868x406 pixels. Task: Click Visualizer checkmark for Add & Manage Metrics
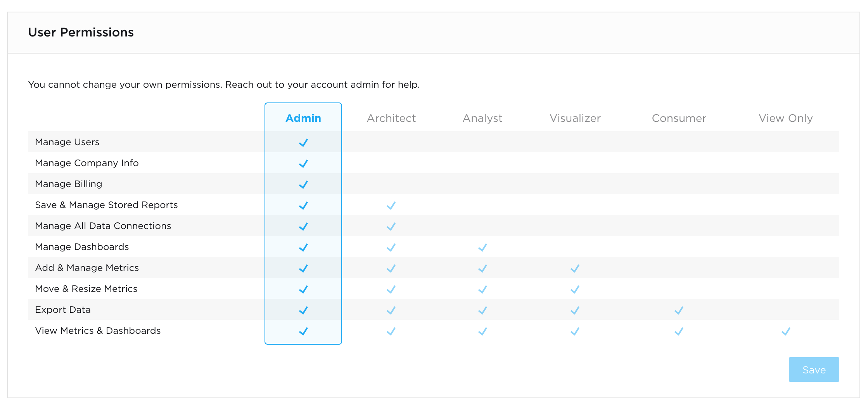[x=575, y=268]
